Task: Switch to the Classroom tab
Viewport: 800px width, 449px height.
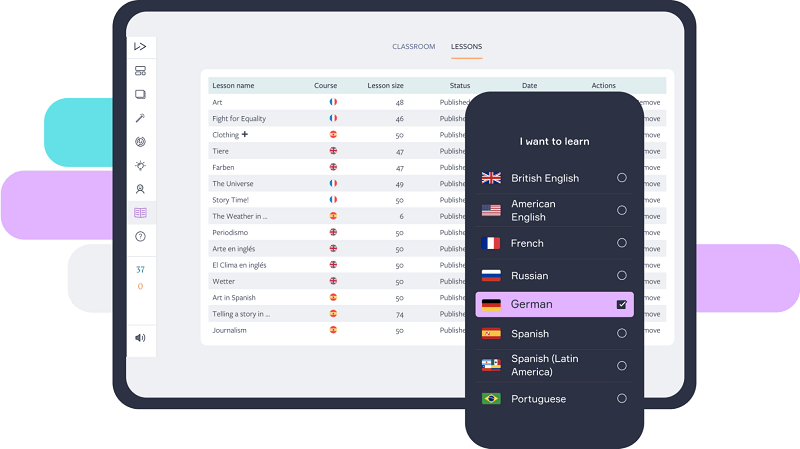Action: click(x=413, y=47)
